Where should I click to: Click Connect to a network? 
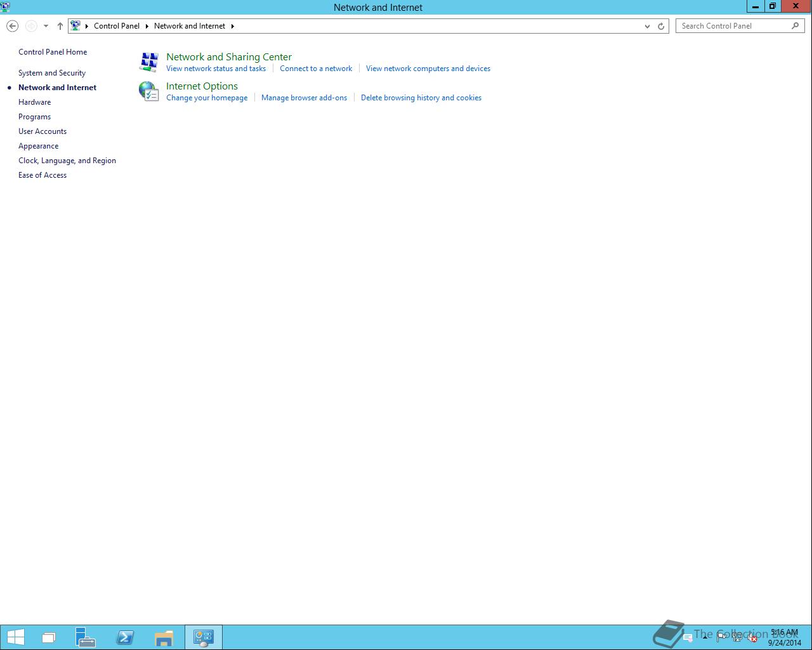coord(316,69)
